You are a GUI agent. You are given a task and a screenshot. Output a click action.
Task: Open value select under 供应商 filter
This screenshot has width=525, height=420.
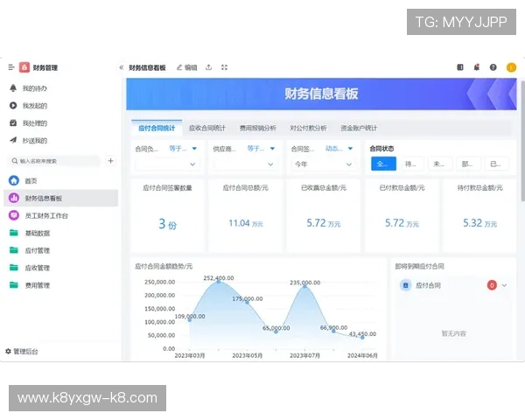244,164
